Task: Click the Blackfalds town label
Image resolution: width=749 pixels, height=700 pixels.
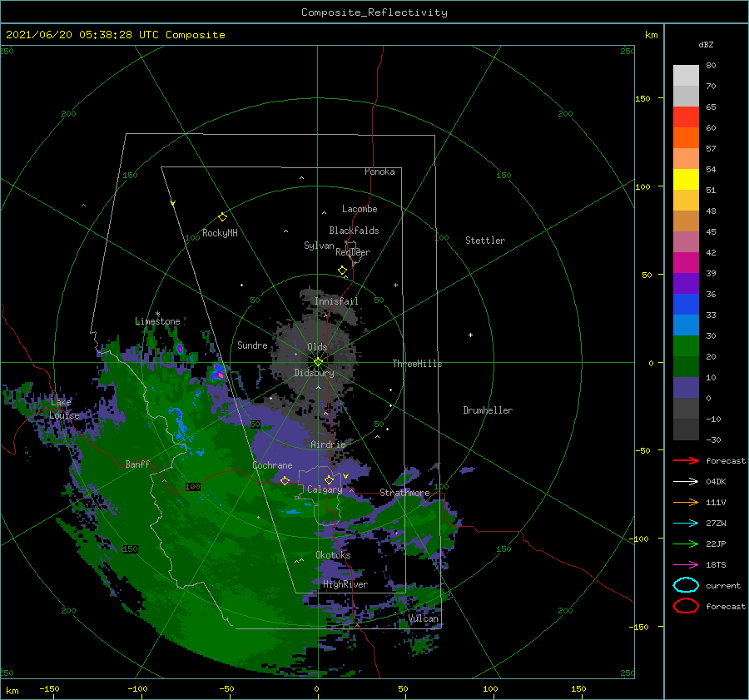Action: click(354, 231)
